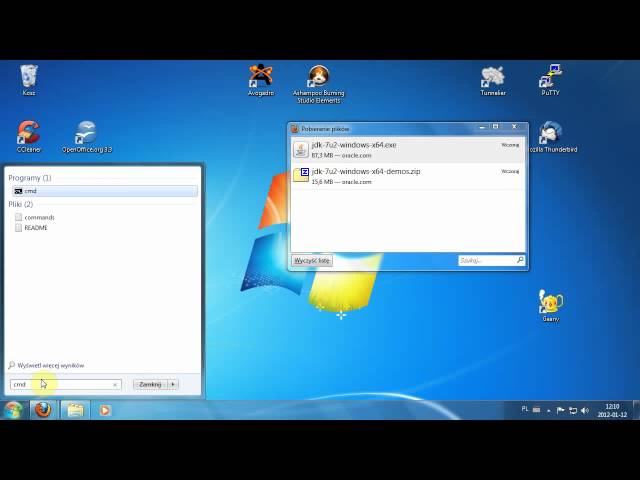Image resolution: width=640 pixels, height=480 pixels.
Task: Click the taskbar clock and date
Action: pos(612,410)
